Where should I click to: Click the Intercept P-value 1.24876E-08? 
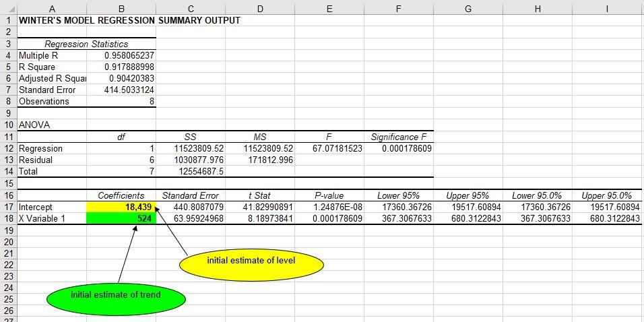coord(329,207)
